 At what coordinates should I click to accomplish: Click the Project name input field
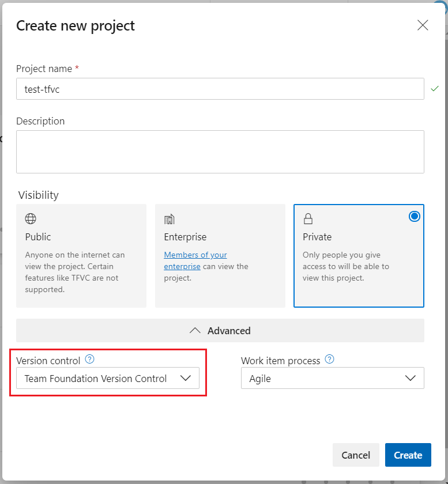coord(220,89)
